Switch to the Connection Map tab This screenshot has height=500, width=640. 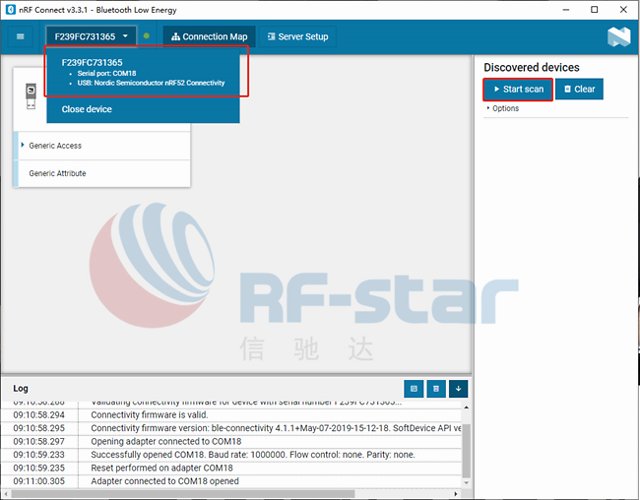[x=209, y=37]
